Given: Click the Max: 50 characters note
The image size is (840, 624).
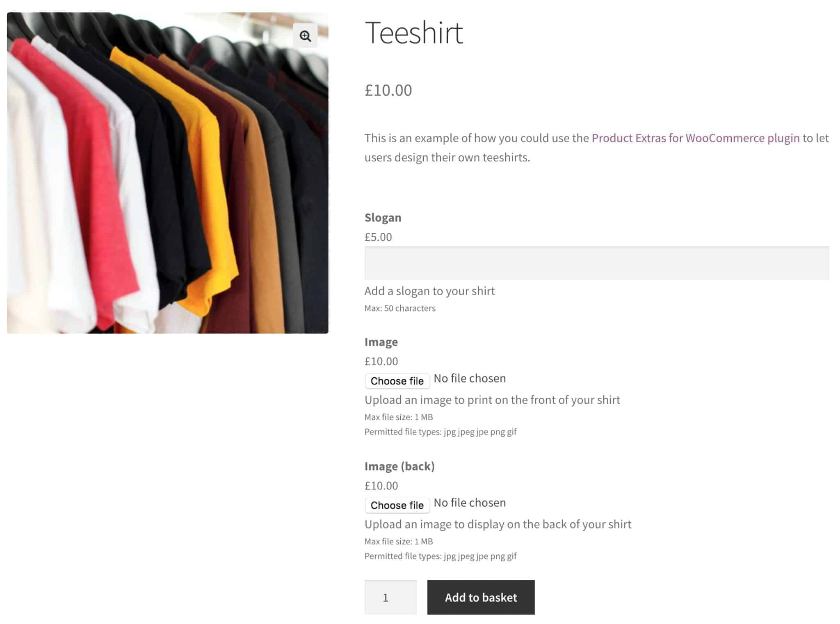Looking at the screenshot, I should point(400,308).
